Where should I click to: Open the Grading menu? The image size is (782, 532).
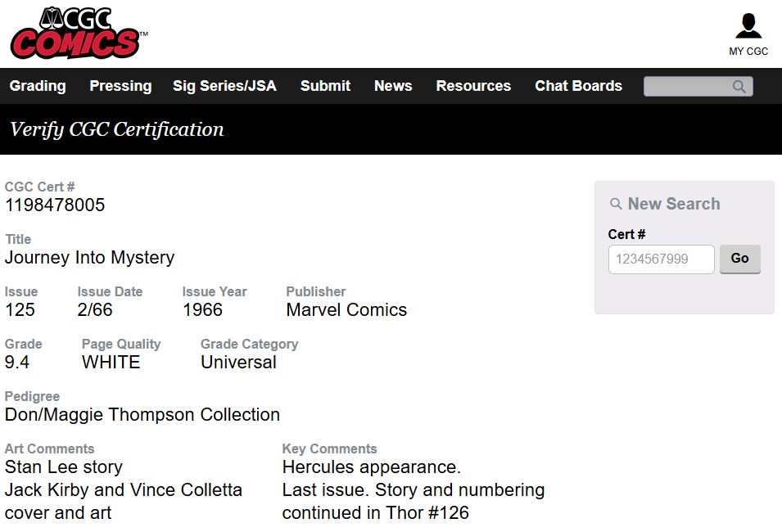point(38,86)
